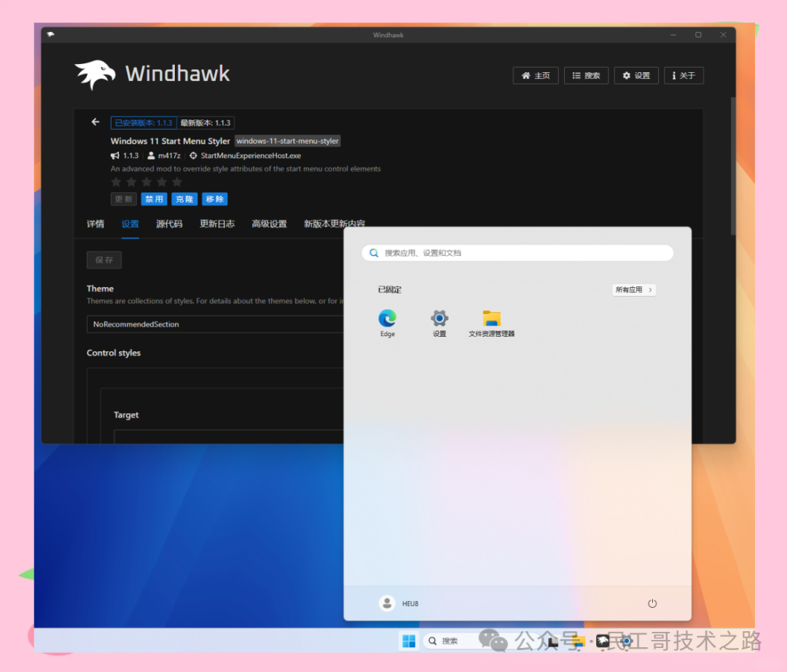The image size is (787, 672).
Task: Open pinned 设置 gear app in Start
Action: coord(439,323)
